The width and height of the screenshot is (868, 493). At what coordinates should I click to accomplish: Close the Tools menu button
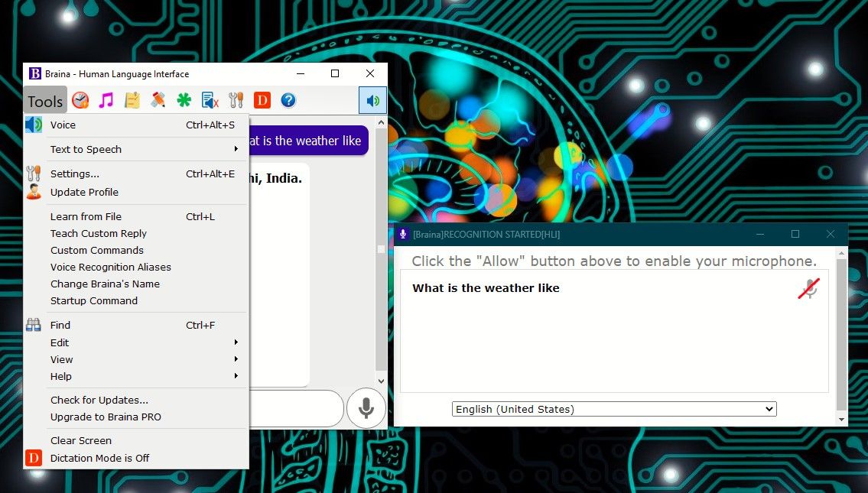click(45, 101)
